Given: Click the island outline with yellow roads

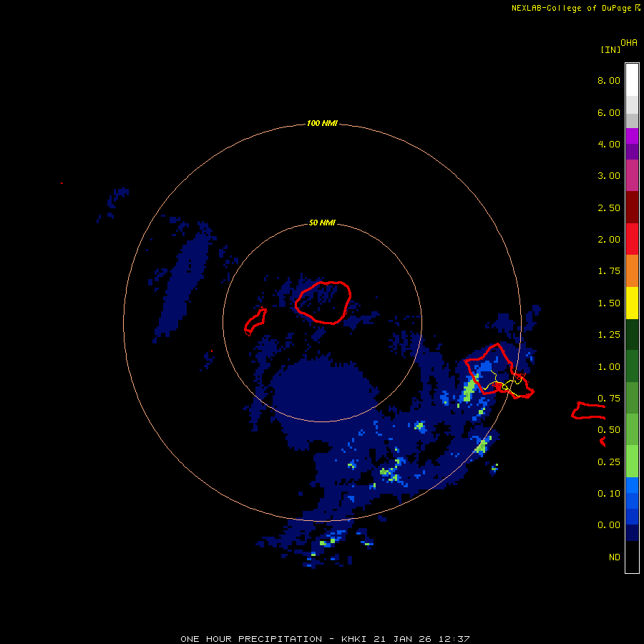Looking at the screenshot, I should [499, 371].
